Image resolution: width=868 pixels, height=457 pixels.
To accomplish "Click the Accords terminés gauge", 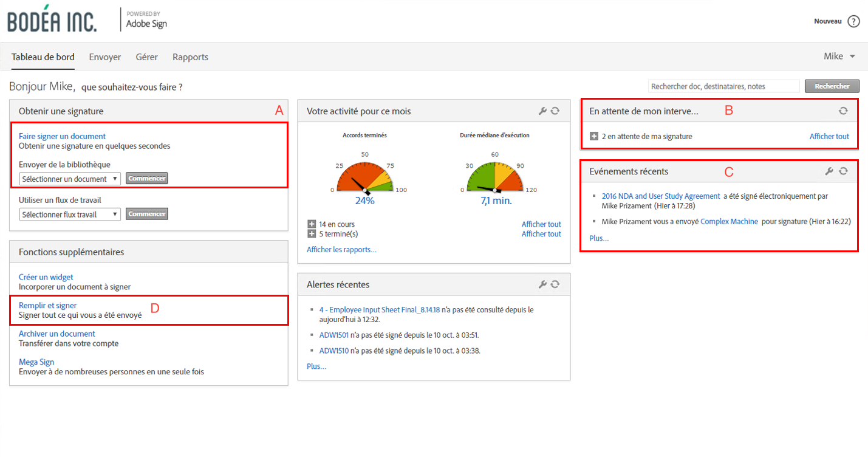I will pyautogui.click(x=364, y=177).
